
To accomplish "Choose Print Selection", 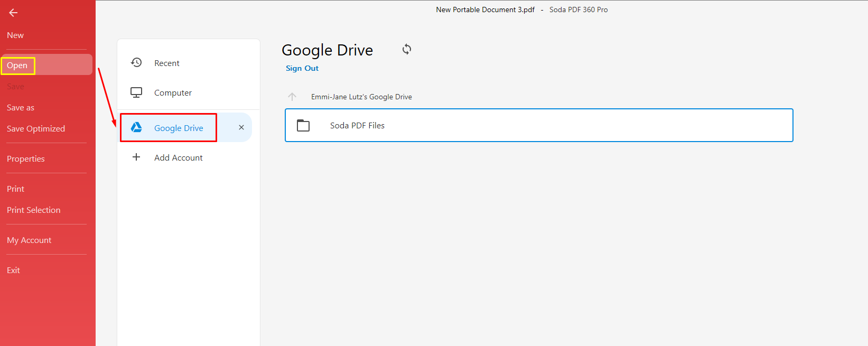I will click(34, 210).
